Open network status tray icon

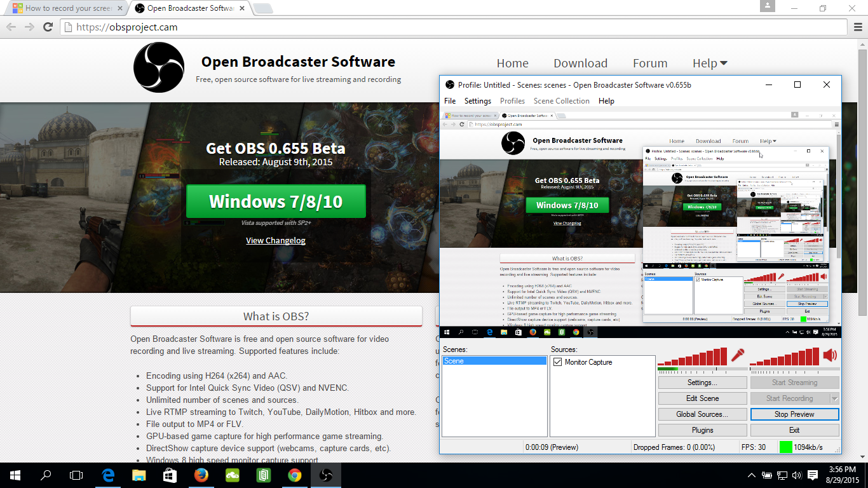782,475
